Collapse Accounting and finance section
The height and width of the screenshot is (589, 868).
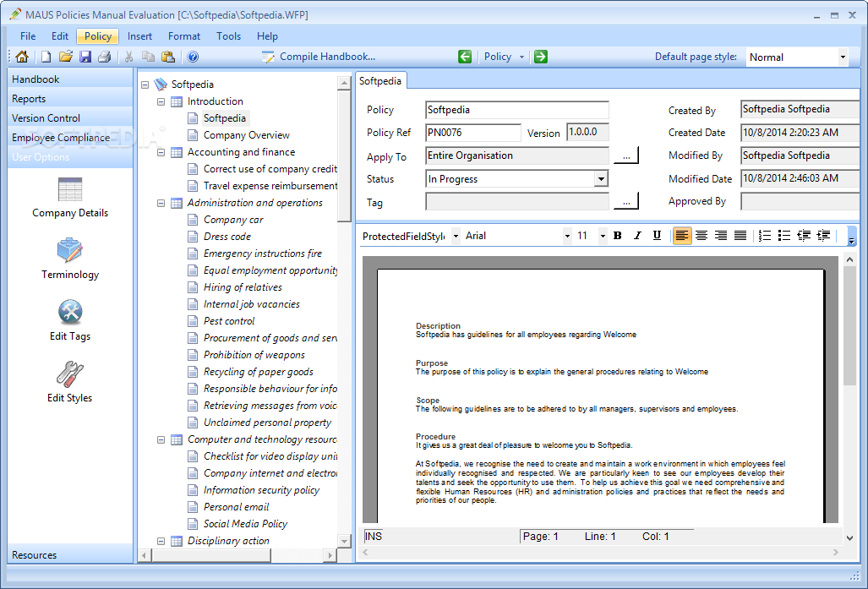161,152
